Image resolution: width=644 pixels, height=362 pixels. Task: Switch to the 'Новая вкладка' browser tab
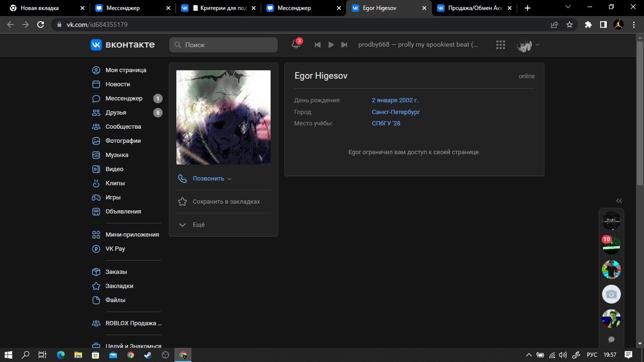(39, 8)
